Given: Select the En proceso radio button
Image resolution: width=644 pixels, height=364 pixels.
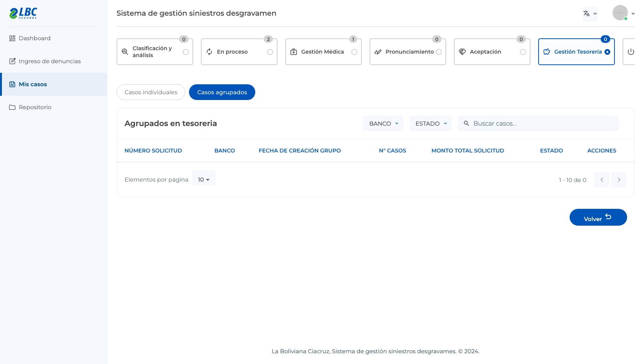Looking at the screenshot, I should click(x=270, y=52).
